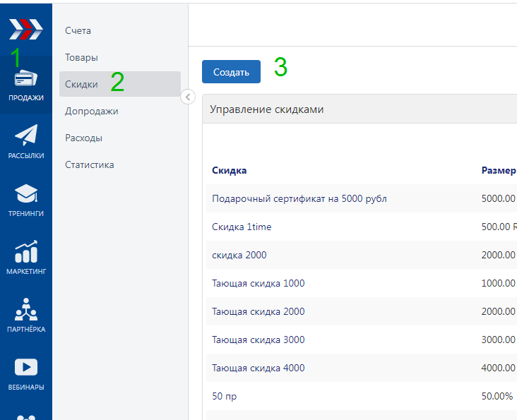Open Расходы in the submenu

[84, 138]
